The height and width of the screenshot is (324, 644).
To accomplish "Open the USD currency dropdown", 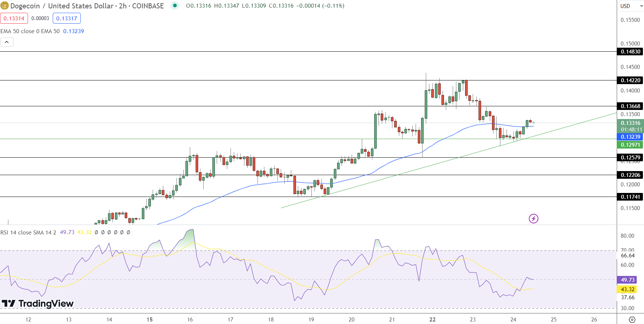I will tap(631, 6).
